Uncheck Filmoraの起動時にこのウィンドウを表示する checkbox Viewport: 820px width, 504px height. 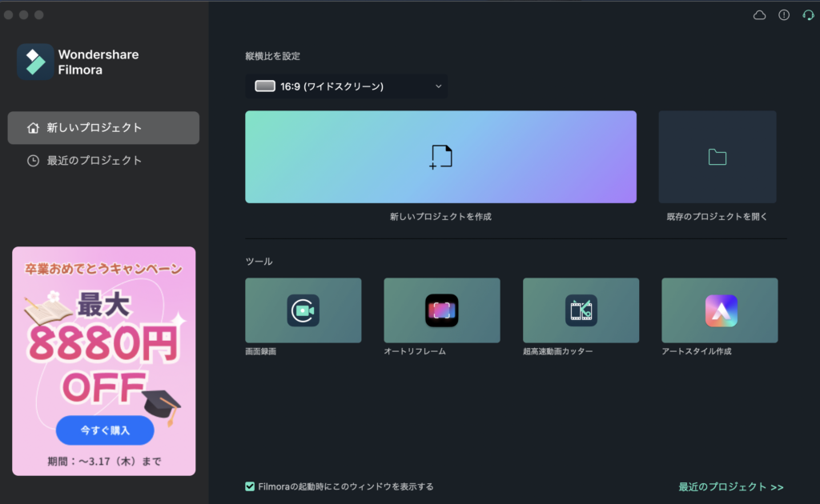250,486
